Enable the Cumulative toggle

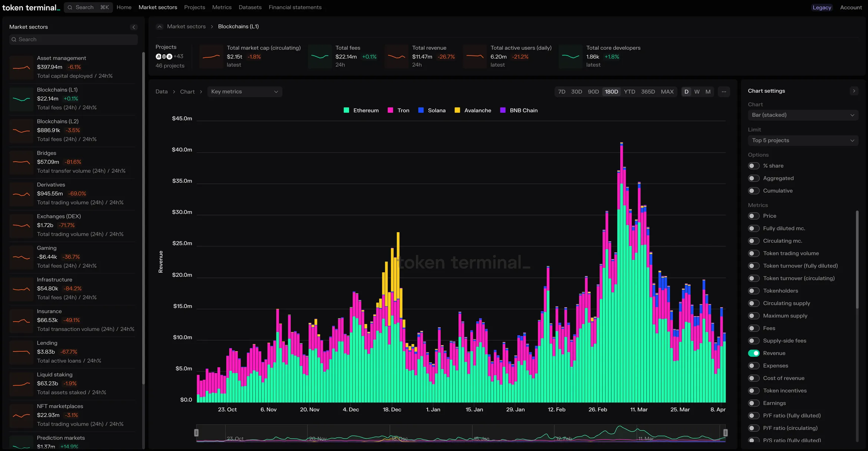(x=753, y=191)
